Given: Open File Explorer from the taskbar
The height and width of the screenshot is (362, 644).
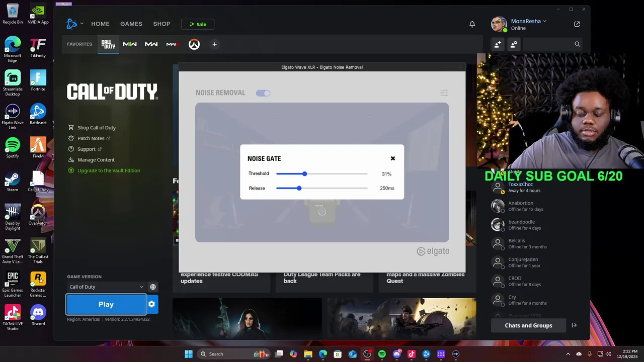Looking at the screenshot, I should (308, 354).
